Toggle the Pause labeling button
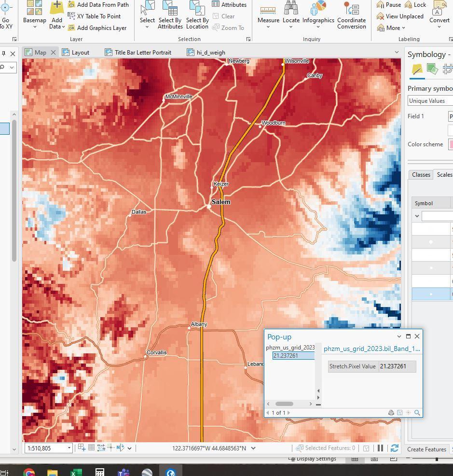Viewport: 453px width, 476px height. pos(388,4)
